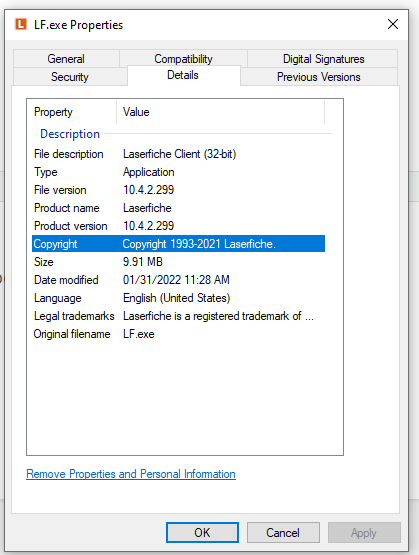Click value Copyright 1993-2021 Laserfiche.
The height and width of the screenshot is (555, 419).
pos(199,244)
